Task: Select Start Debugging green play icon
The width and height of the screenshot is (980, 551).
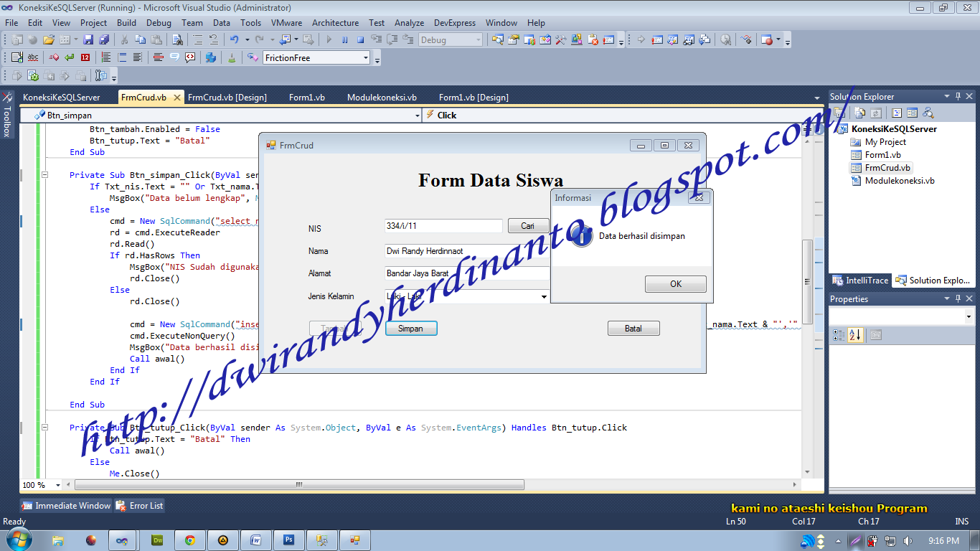Action: (327, 41)
